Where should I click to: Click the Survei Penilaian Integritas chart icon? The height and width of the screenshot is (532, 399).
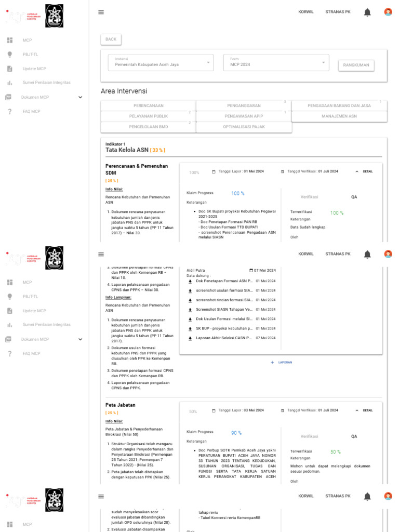(9, 83)
